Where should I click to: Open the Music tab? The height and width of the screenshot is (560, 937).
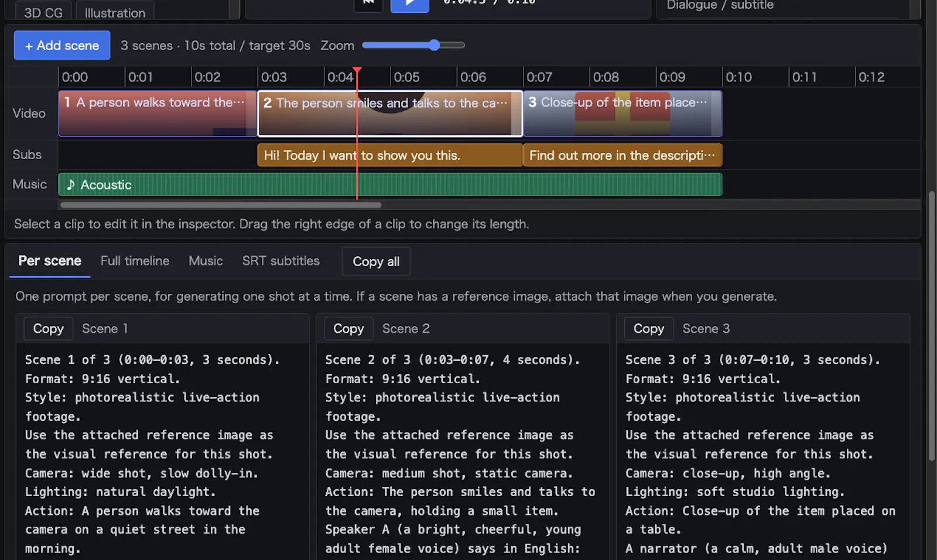coord(206,261)
